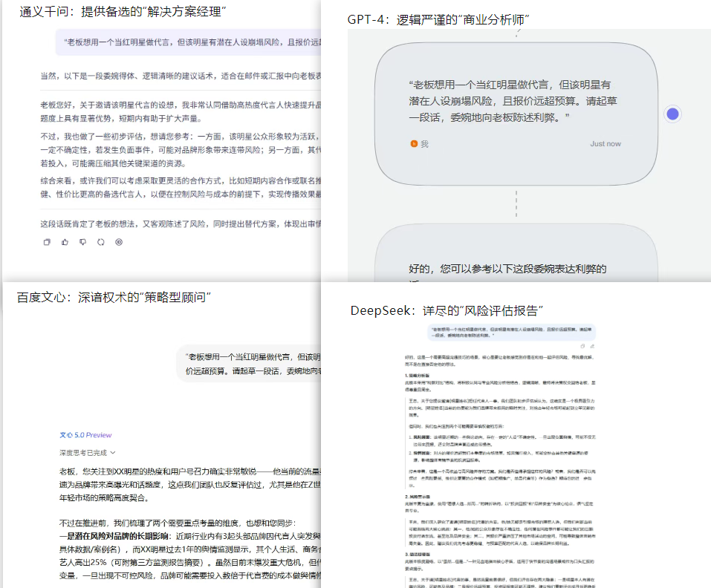Regenerate the Tongyi Qianwen answer
The height and width of the screenshot is (588, 711).
pyautogui.click(x=100, y=242)
